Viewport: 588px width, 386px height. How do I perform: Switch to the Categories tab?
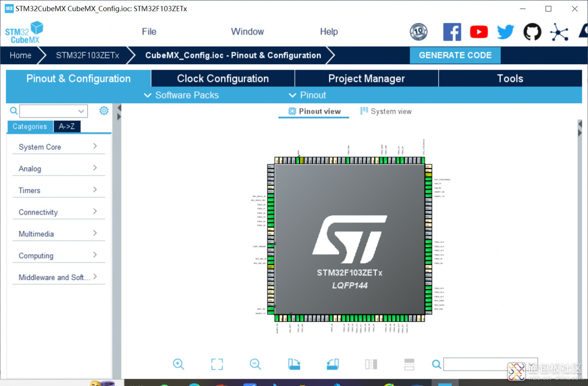(x=30, y=127)
